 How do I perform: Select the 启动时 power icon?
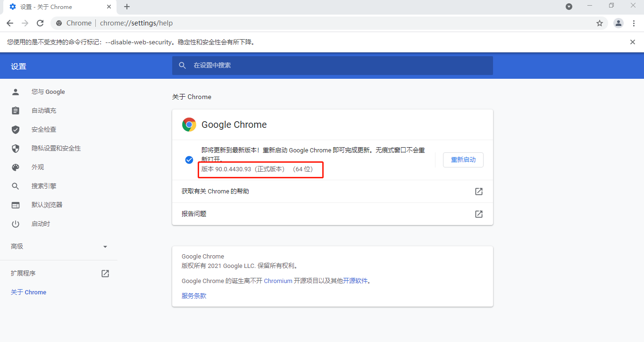pos(16,224)
